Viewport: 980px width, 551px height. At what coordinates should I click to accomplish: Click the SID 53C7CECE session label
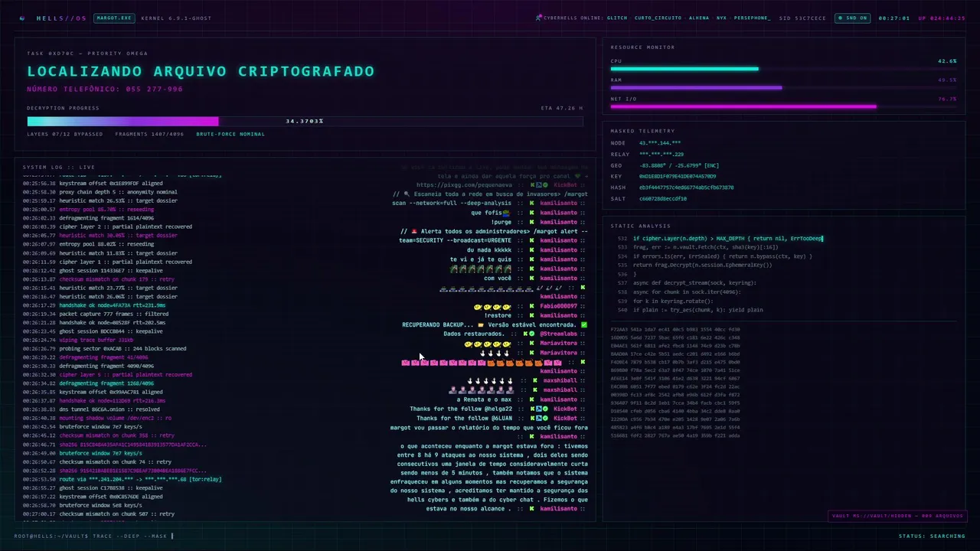click(x=802, y=18)
